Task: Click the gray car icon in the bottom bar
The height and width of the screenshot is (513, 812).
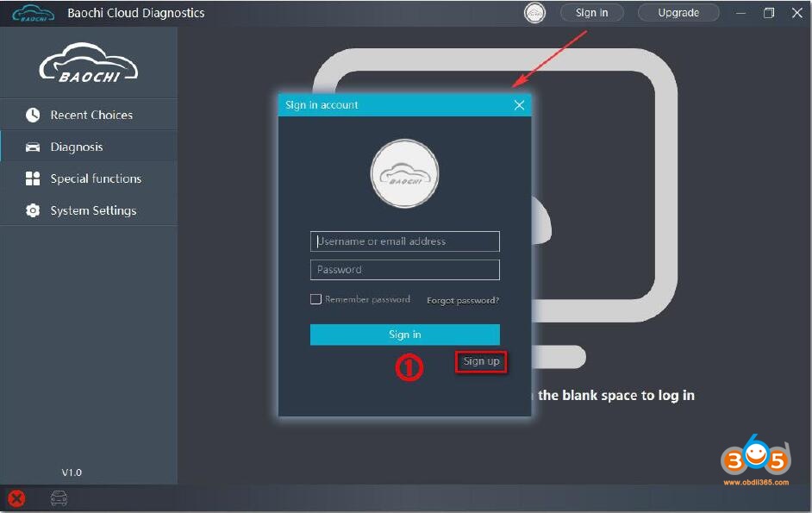Action: click(59, 498)
